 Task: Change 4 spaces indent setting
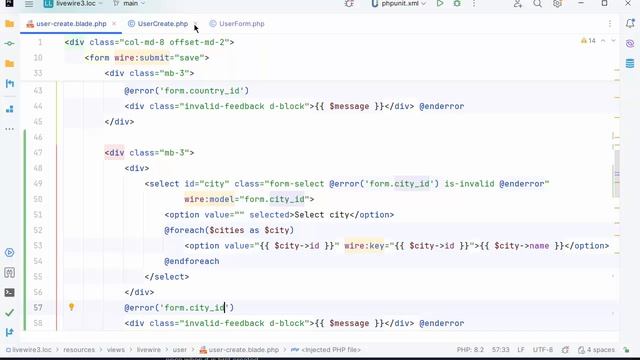pos(596,350)
